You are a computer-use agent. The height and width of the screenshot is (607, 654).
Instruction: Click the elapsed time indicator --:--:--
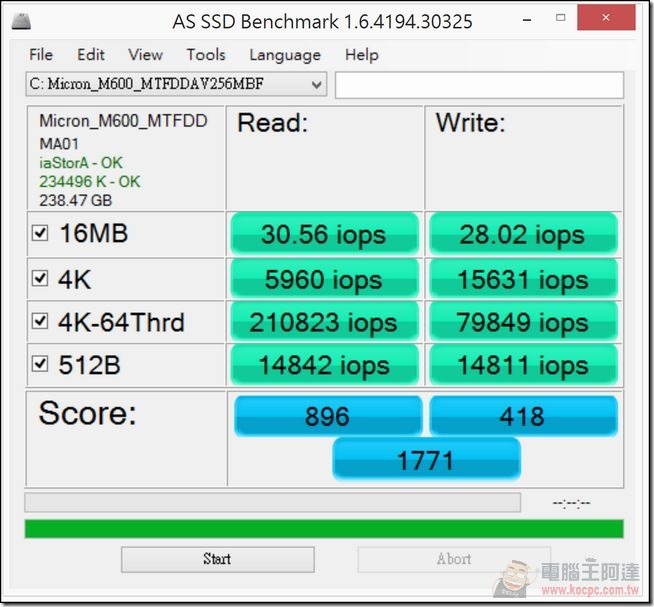[571, 503]
